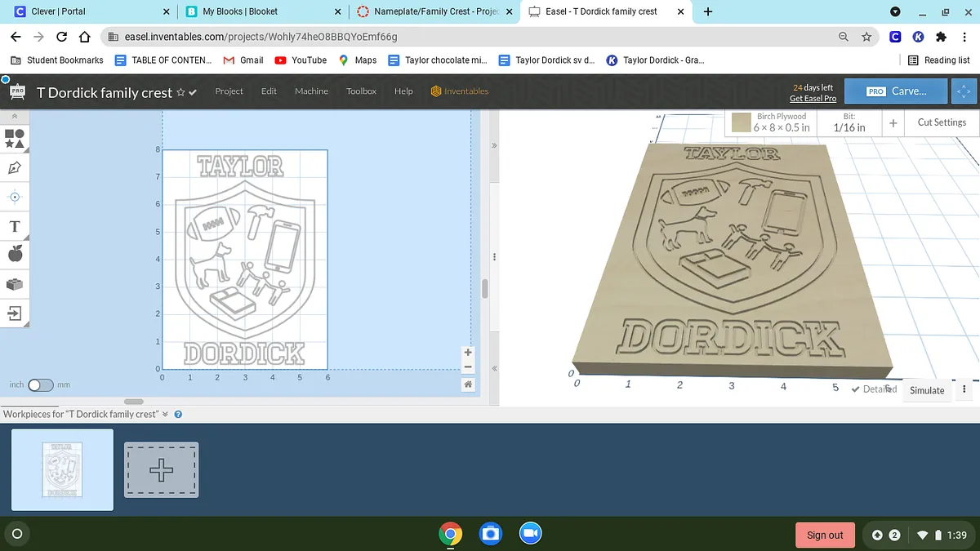Open the Apps brick icon
Viewport: 980px width, 551px height.
[x=15, y=284]
